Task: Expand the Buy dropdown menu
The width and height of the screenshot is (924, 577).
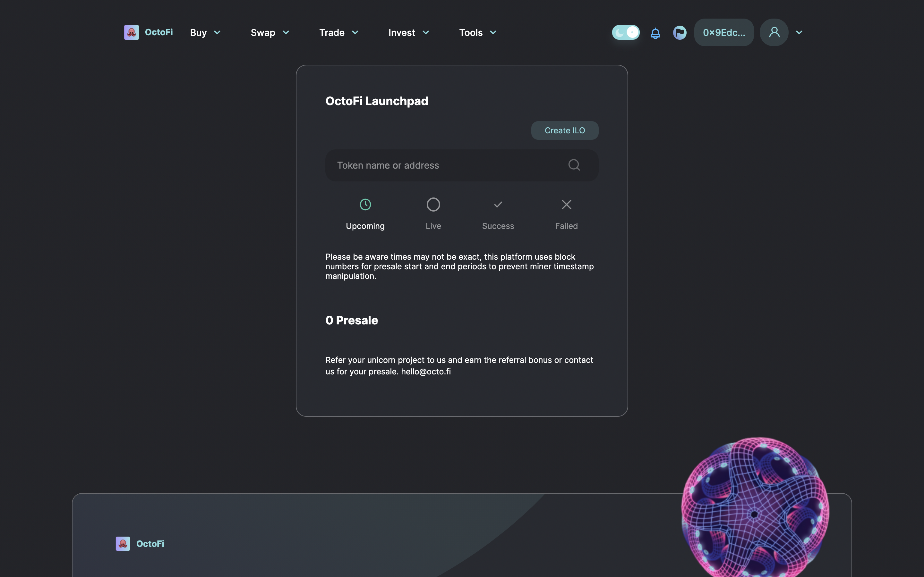Action: click(x=205, y=33)
